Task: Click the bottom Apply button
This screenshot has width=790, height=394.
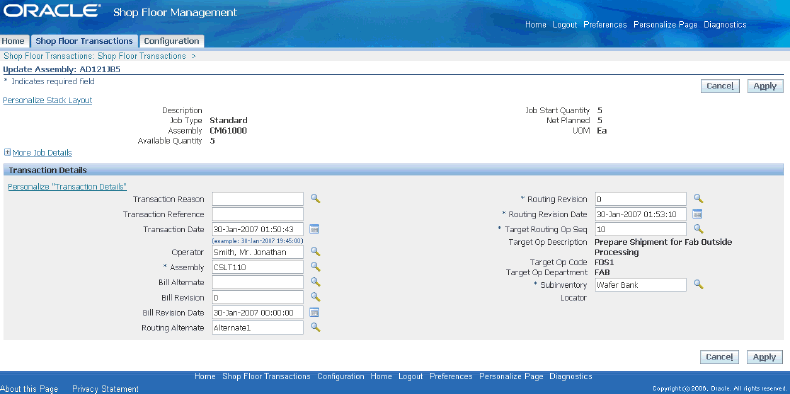Action: [x=764, y=357]
